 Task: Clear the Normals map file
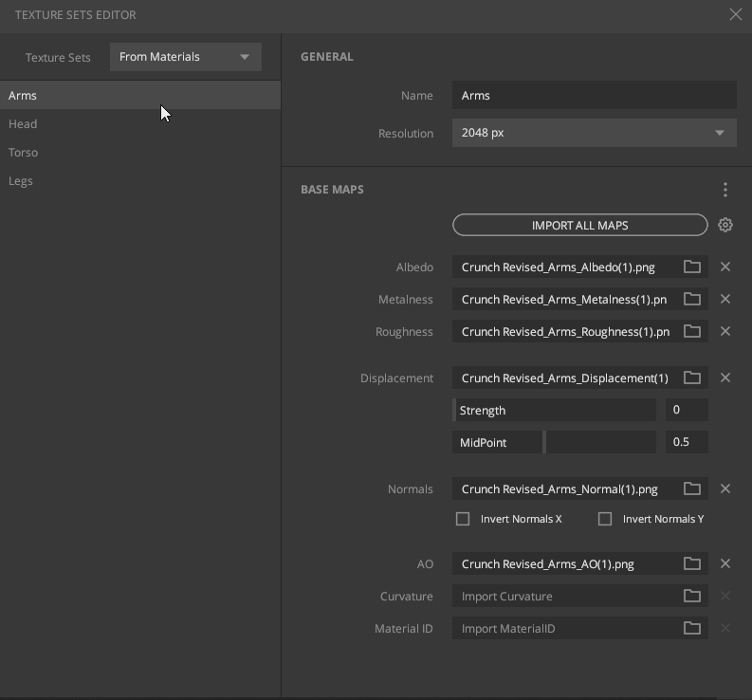(725, 488)
